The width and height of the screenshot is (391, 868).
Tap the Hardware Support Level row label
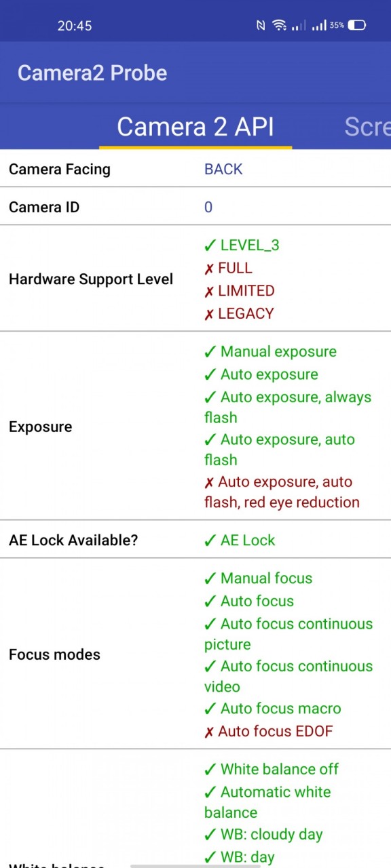91,279
